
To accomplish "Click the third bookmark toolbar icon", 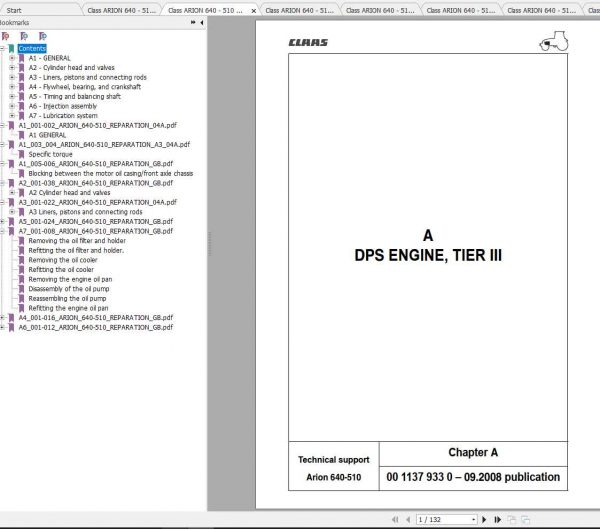I will pos(42,36).
